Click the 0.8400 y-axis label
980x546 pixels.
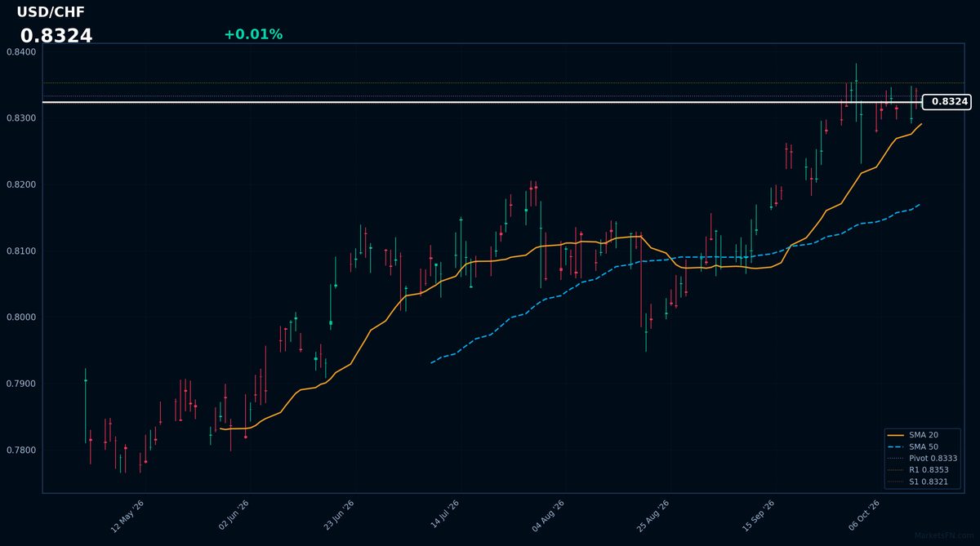(20, 52)
